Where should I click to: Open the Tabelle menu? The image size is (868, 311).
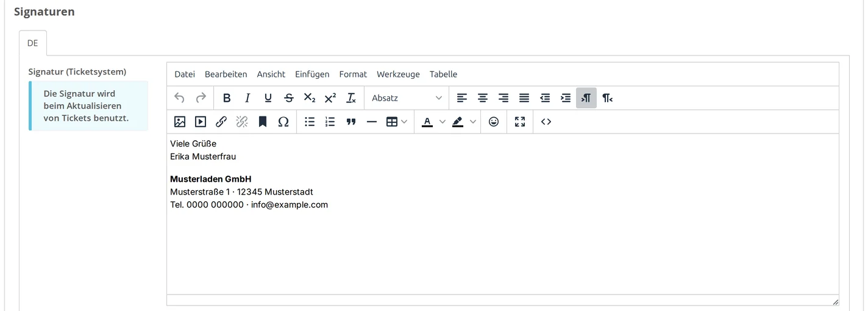click(x=443, y=74)
